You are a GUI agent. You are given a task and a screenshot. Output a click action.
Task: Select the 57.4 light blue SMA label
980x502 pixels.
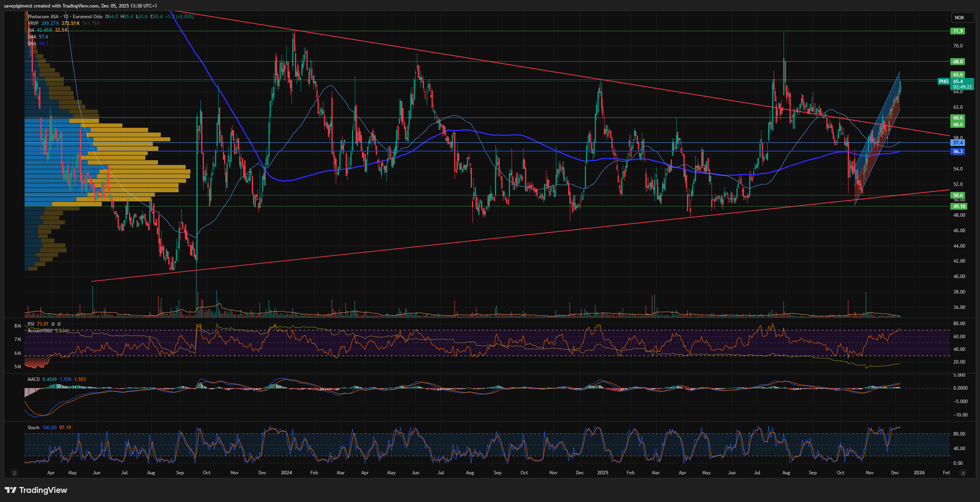pos(958,143)
